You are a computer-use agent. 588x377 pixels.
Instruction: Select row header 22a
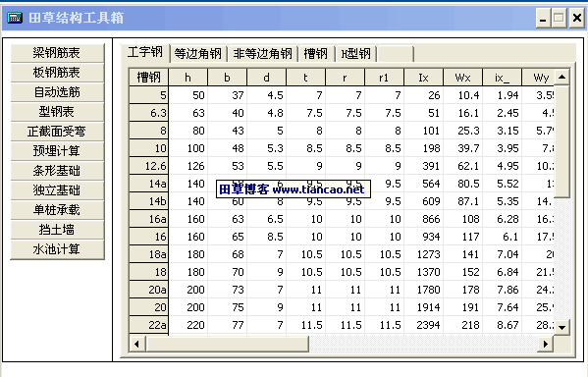[x=149, y=325]
